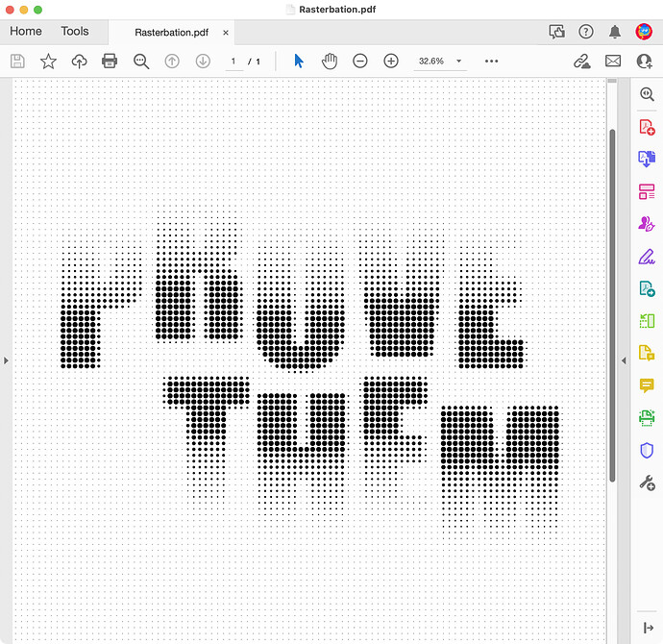The height and width of the screenshot is (644, 663).
Task: Click the Save file floppy disk icon
Action: [17, 62]
